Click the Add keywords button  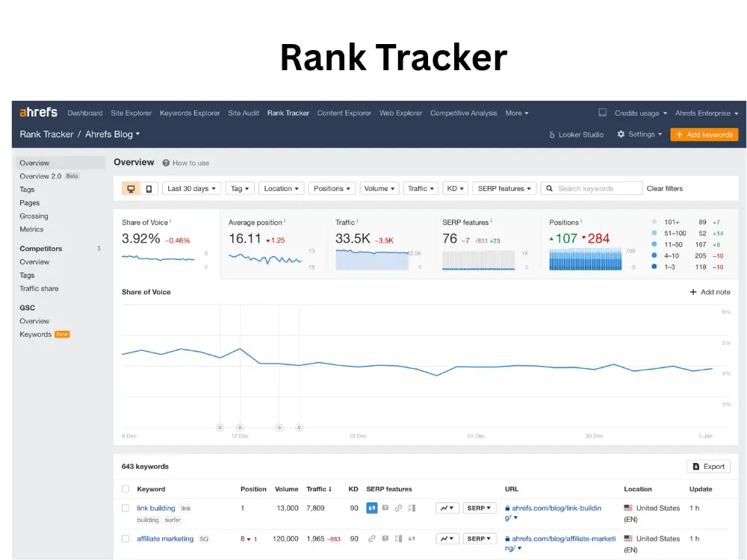pos(704,134)
